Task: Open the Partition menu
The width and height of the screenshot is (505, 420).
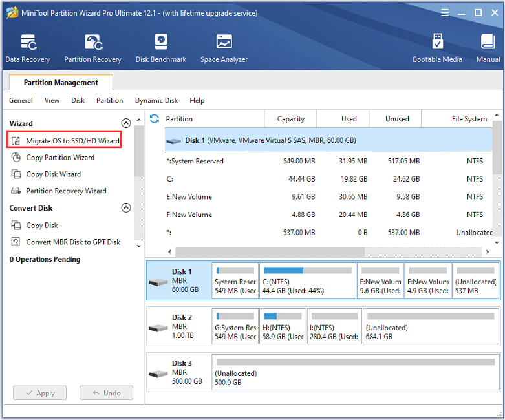Action: tap(109, 100)
